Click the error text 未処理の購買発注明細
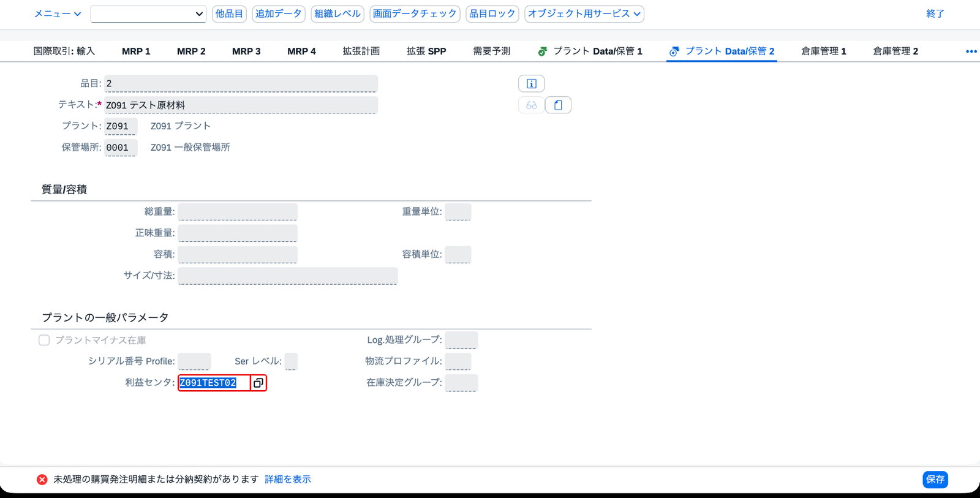Image resolution: width=980 pixels, height=498 pixels. [x=156, y=479]
